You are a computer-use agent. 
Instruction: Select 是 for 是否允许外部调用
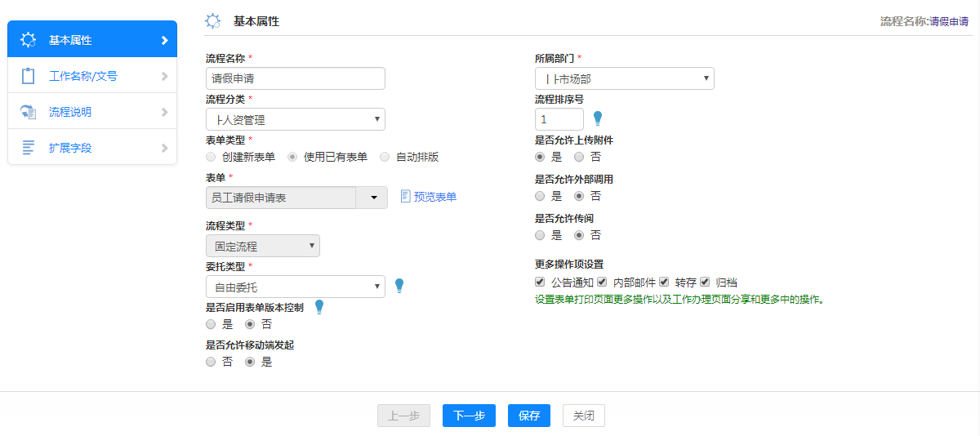540,196
